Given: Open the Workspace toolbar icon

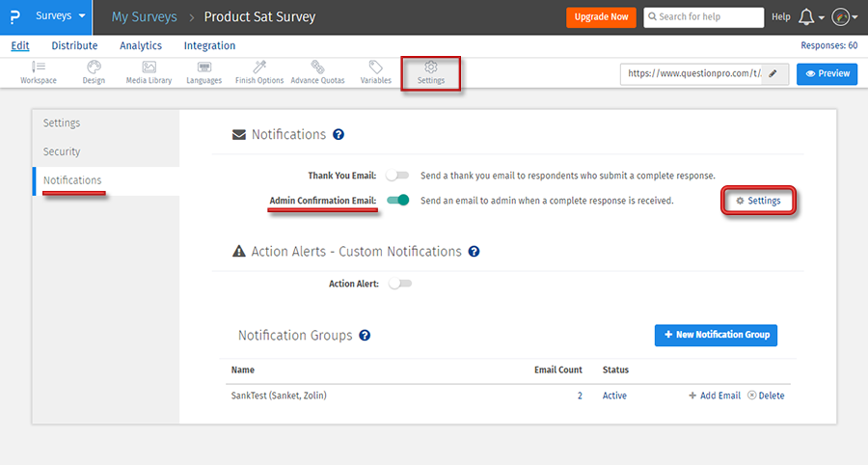Looking at the screenshot, I should click(x=39, y=68).
